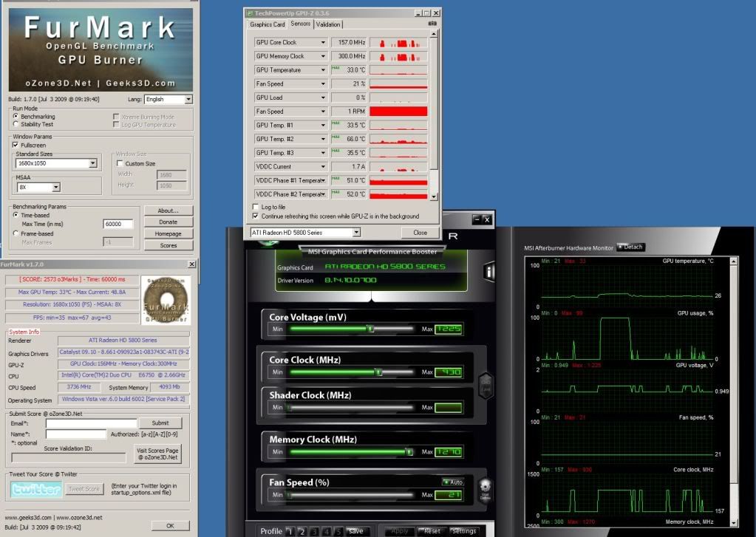This screenshot has height=537, width=756.
Task: Click the Fan Speed slider track in Afterburner
Action: point(350,495)
